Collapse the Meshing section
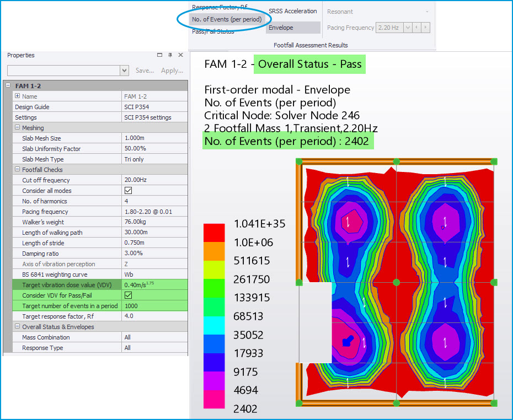513x420 pixels. tap(17, 128)
